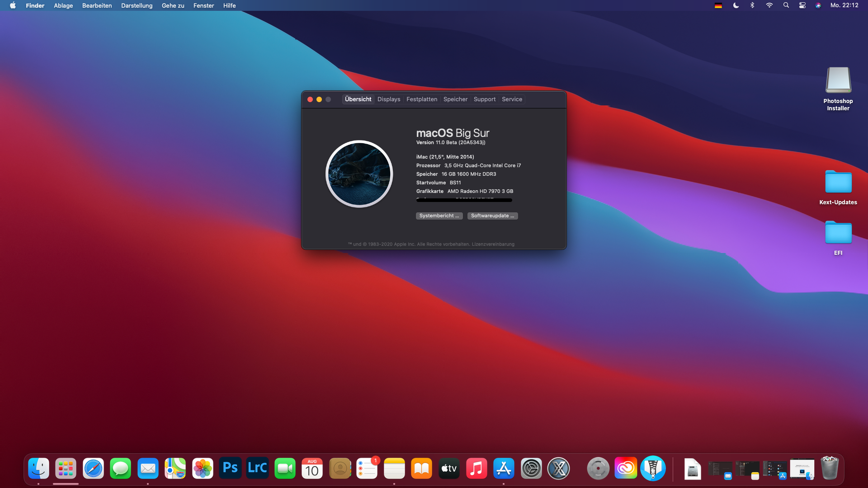Viewport: 868px width, 488px height.
Task: Open German input source flag menu
Action: pos(718,5)
